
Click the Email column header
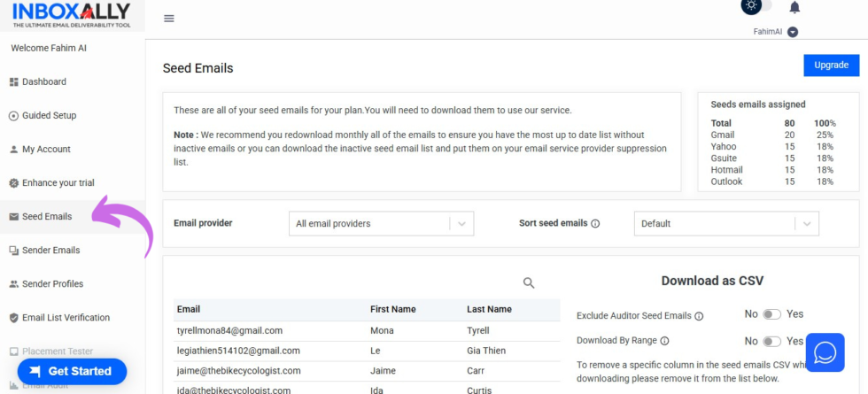(x=189, y=309)
